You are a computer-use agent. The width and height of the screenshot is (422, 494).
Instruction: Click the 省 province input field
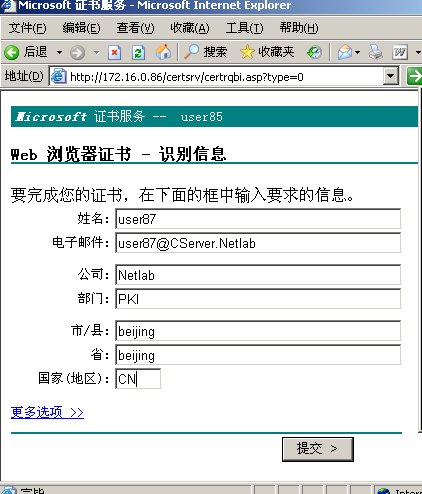pos(258,355)
